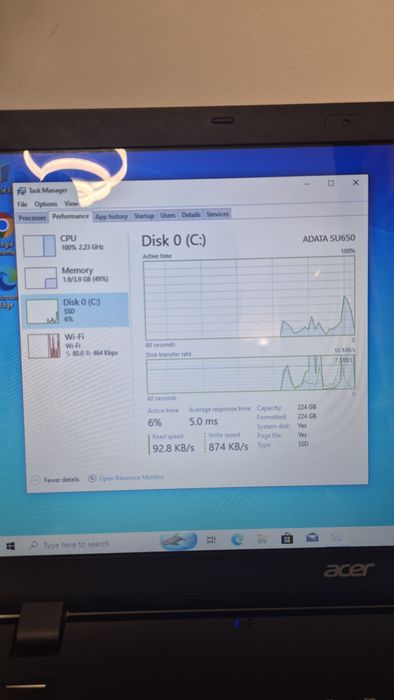This screenshot has width=394, height=700.
Task: Select the Memory performance entry
Action: pyautogui.click(x=75, y=277)
